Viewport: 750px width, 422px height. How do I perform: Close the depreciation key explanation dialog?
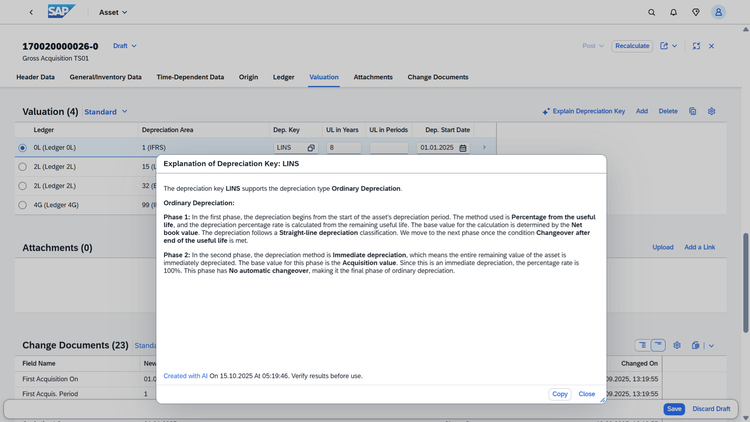[x=586, y=394]
